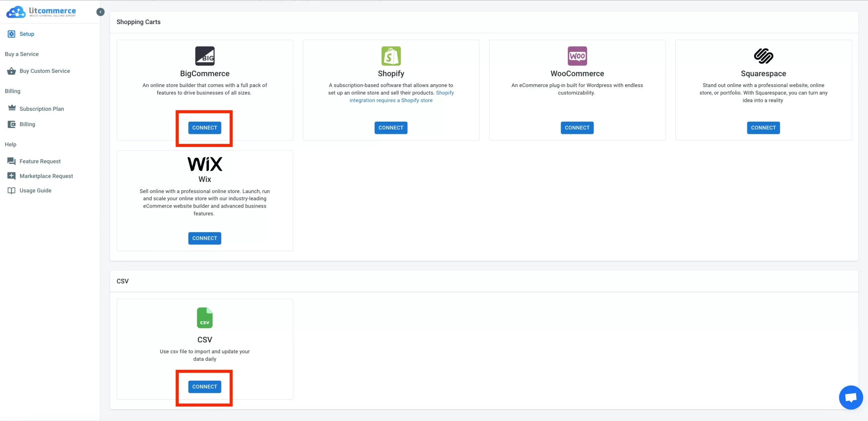Click the Subscription Plan crown icon
The height and width of the screenshot is (421, 868).
12,108
